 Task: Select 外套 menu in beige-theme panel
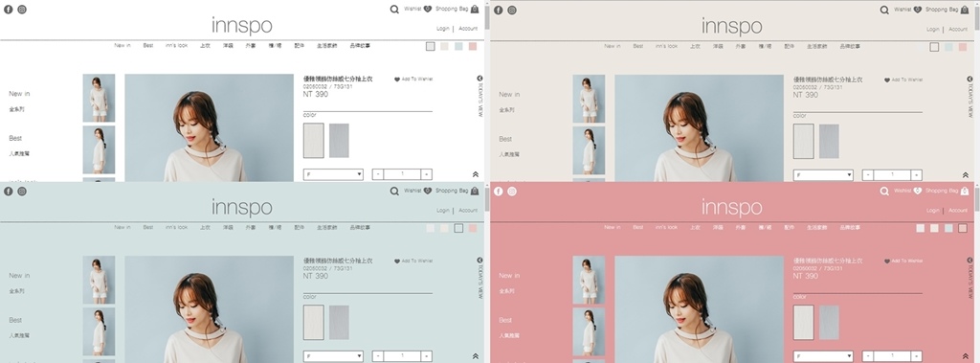point(741,46)
